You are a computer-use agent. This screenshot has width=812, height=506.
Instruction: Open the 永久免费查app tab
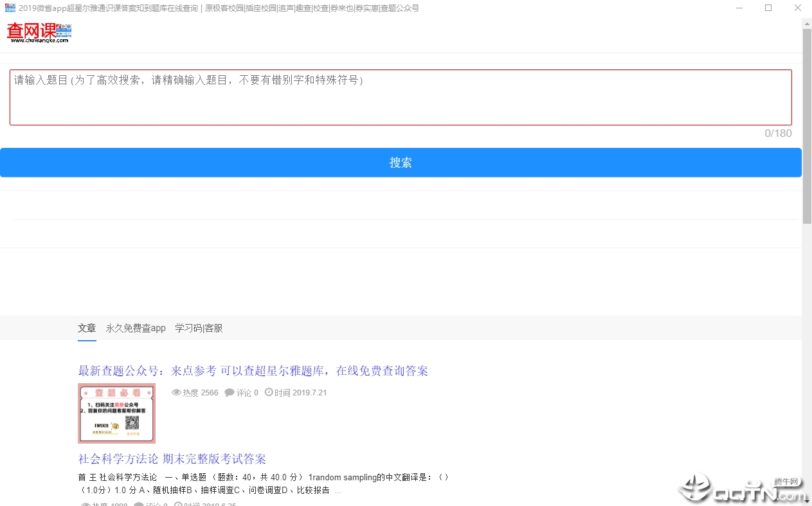[x=136, y=328]
